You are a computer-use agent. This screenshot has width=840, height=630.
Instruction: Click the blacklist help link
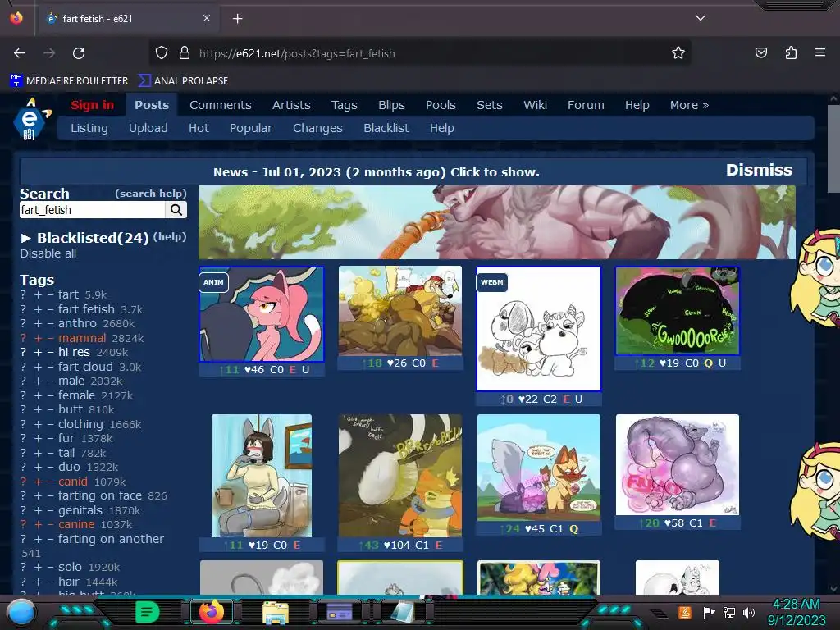170,236
